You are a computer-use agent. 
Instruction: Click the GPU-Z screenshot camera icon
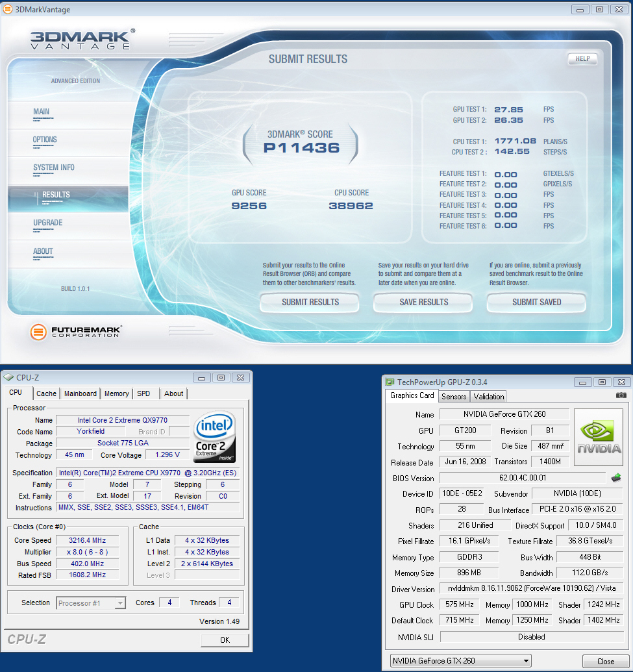click(x=621, y=395)
